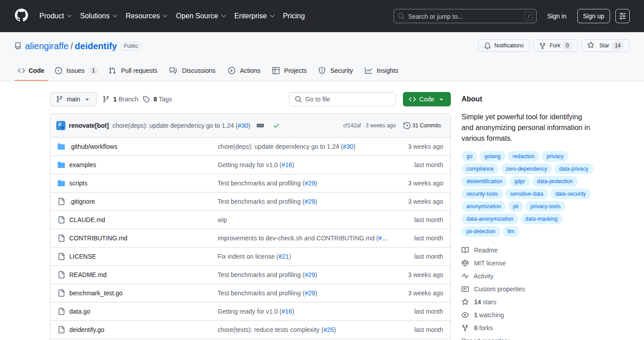Click the bell icon in Notifications button
644x340 pixels.
[x=487, y=46]
